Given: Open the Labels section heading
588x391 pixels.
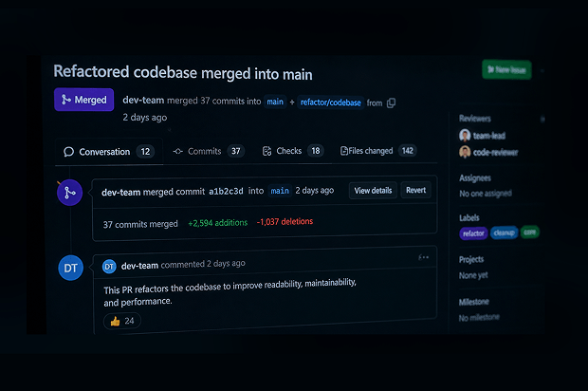Looking at the screenshot, I should 469,218.
